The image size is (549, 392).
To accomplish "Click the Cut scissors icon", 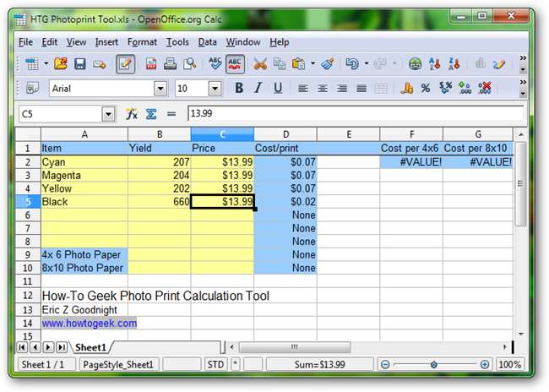I will [x=260, y=63].
